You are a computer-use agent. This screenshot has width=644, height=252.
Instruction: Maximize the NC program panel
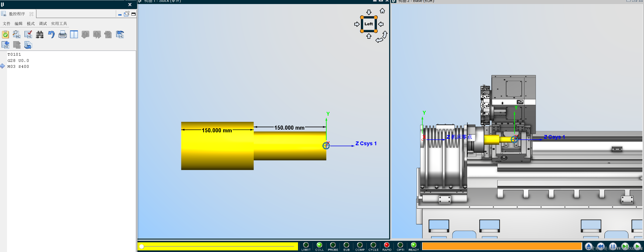(x=133, y=14)
